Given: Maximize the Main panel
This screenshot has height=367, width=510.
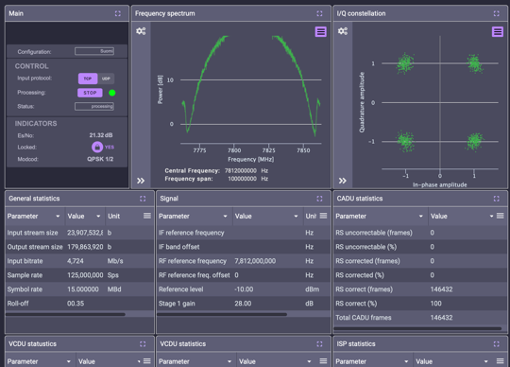Looking at the screenshot, I should [x=118, y=13].
